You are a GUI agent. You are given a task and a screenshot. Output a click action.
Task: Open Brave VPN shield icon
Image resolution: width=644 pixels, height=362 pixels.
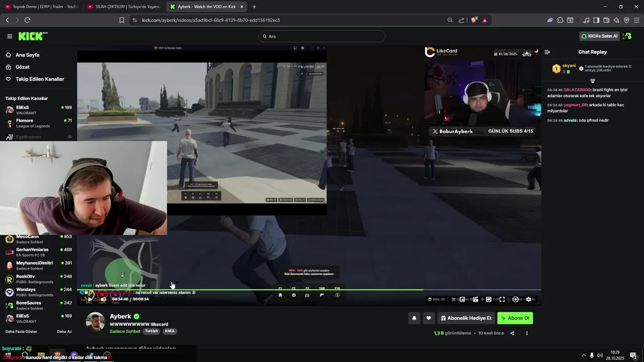(626, 20)
